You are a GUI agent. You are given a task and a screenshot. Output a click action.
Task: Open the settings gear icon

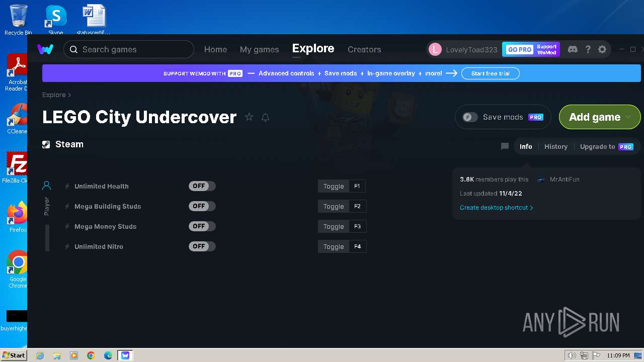point(602,49)
